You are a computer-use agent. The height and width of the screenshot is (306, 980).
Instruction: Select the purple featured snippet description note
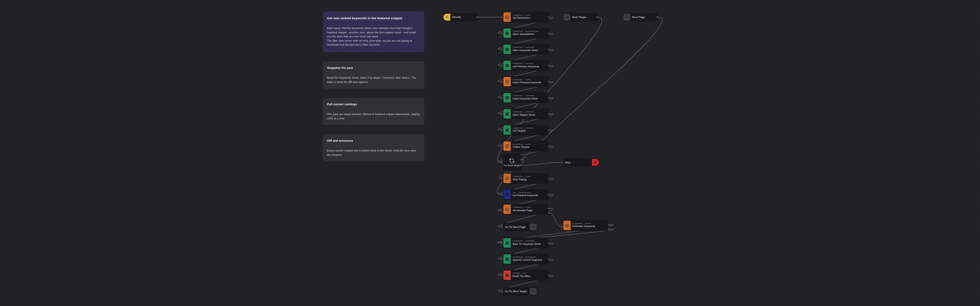click(373, 32)
